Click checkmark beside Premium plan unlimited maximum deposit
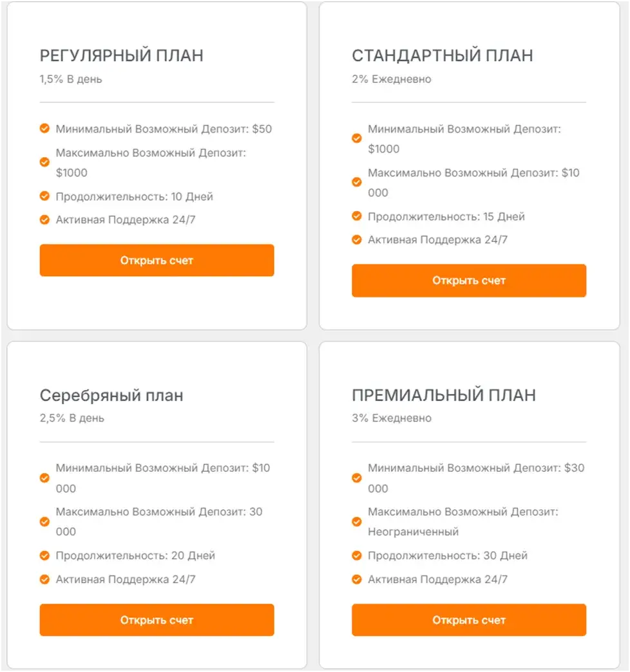Screen dimensions: 630x672 (x=357, y=521)
